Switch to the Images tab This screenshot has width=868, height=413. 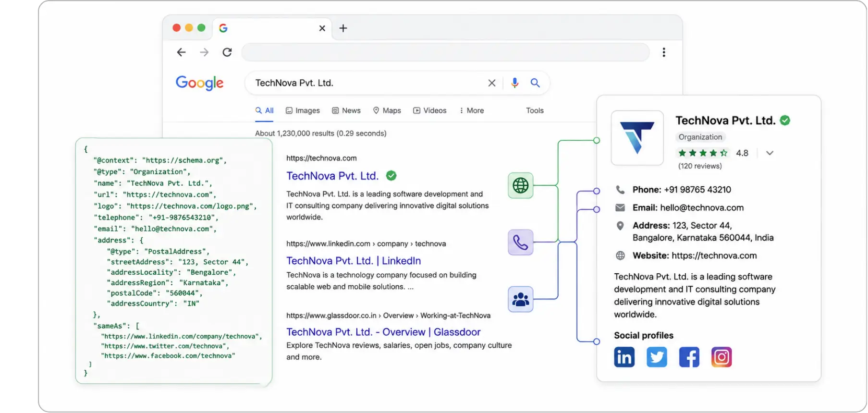[303, 110]
